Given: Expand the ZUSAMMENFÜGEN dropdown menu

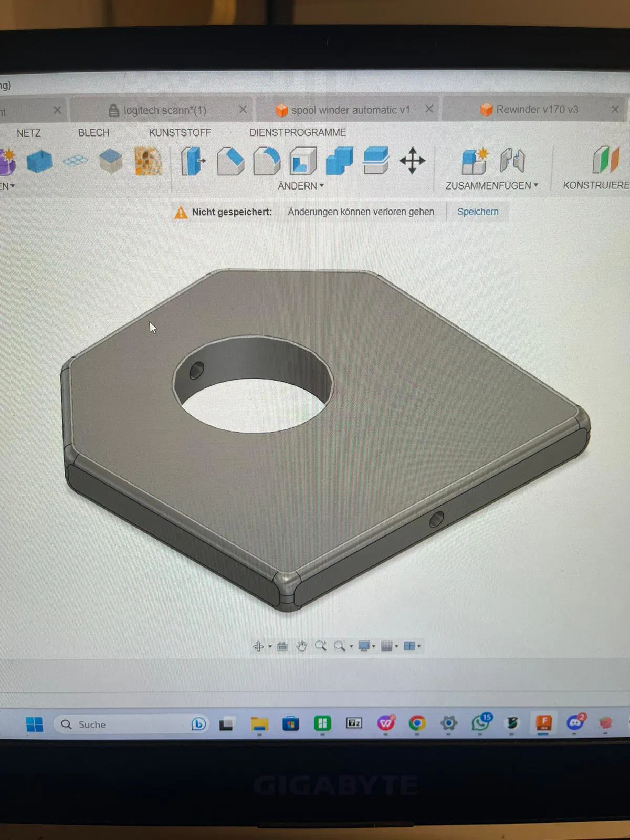Looking at the screenshot, I should 492,185.
